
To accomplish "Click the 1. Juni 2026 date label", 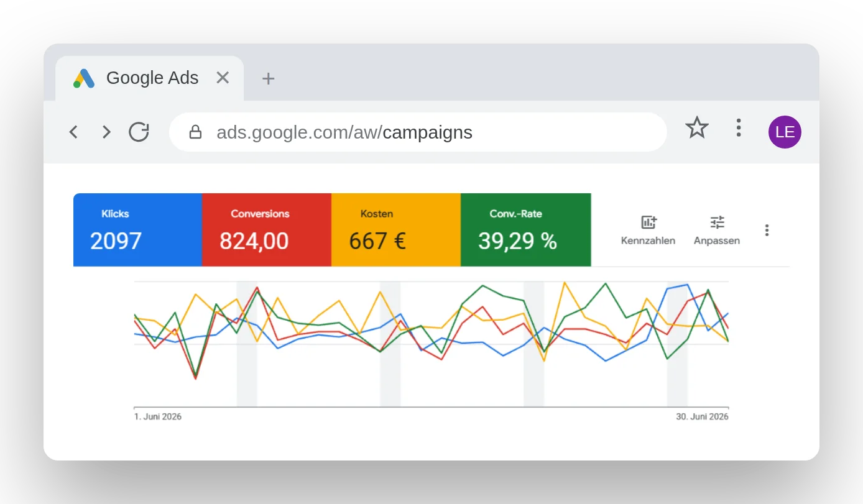I will (x=158, y=416).
